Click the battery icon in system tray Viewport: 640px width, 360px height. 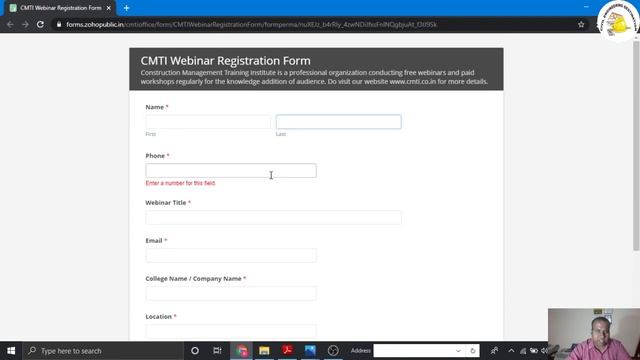pos(534,351)
